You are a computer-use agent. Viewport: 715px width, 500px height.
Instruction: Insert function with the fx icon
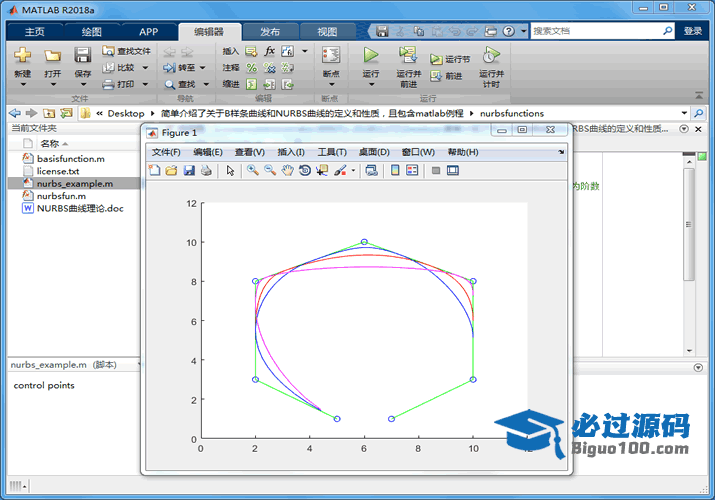coord(269,51)
